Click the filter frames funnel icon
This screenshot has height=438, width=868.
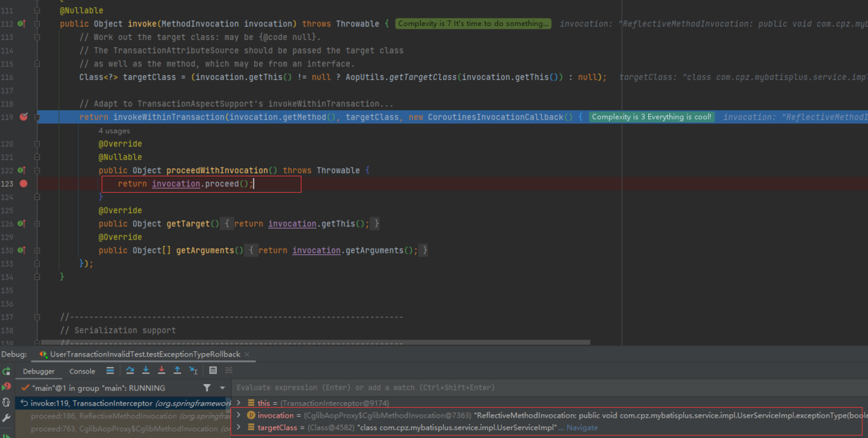click(x=206, y=388)
